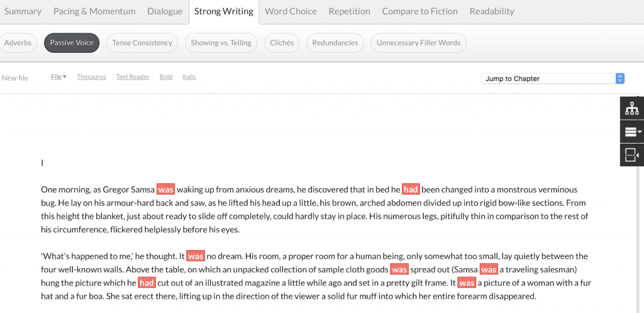Switch to Compare to Fiction tab
This screenshot has width=644, height=313.
(x=419, y=11)
